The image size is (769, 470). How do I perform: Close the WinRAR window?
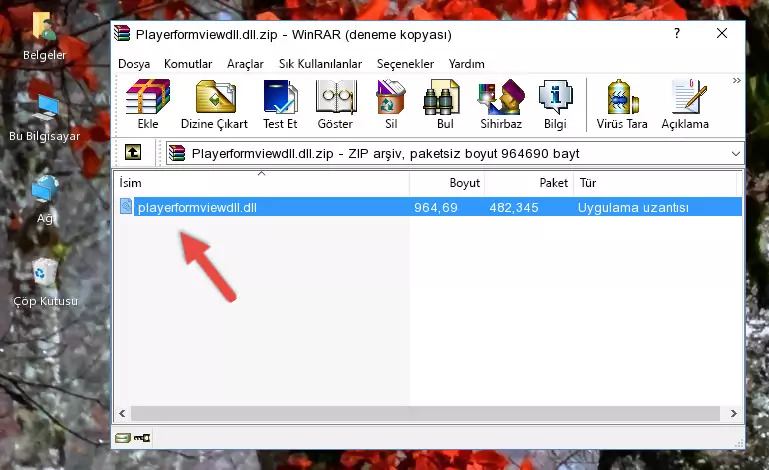(x=722, y=33)
